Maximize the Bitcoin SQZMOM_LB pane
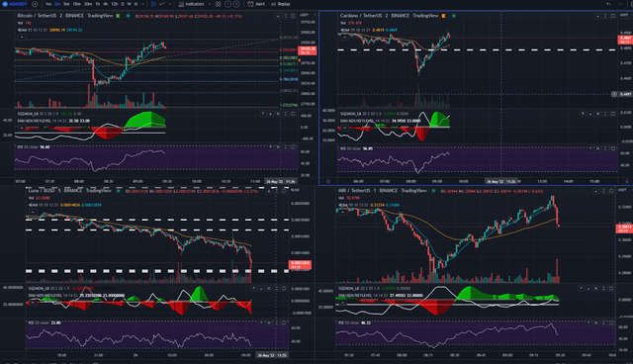 pyautogui.click(x=293, y=114)
